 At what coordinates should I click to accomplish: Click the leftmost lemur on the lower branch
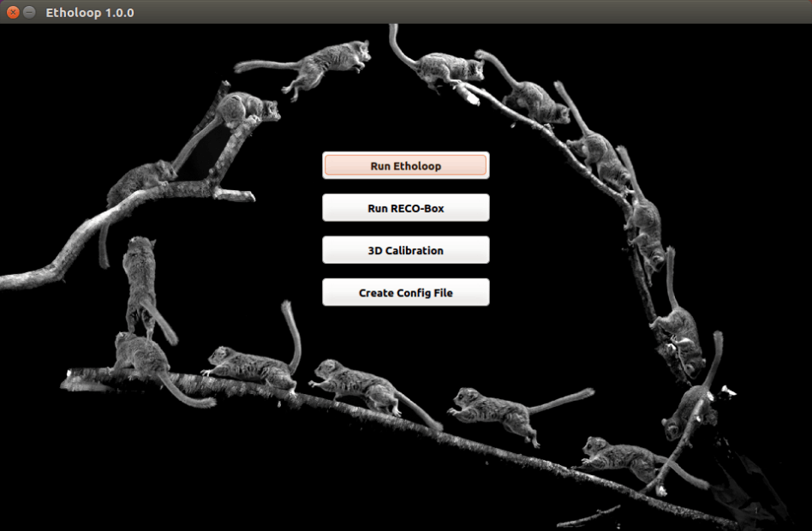click(141, 355)
